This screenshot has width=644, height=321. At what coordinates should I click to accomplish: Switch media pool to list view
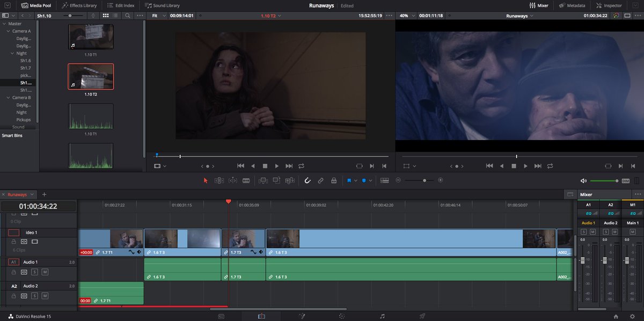point(116,16)
